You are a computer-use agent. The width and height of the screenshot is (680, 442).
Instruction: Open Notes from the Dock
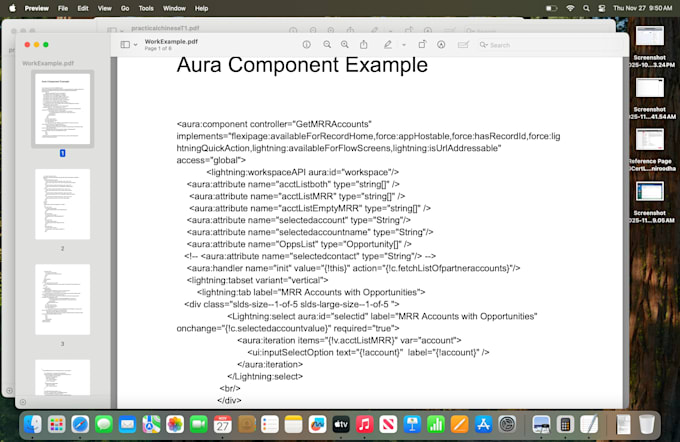pyautogui.click(x=294, y=424)
